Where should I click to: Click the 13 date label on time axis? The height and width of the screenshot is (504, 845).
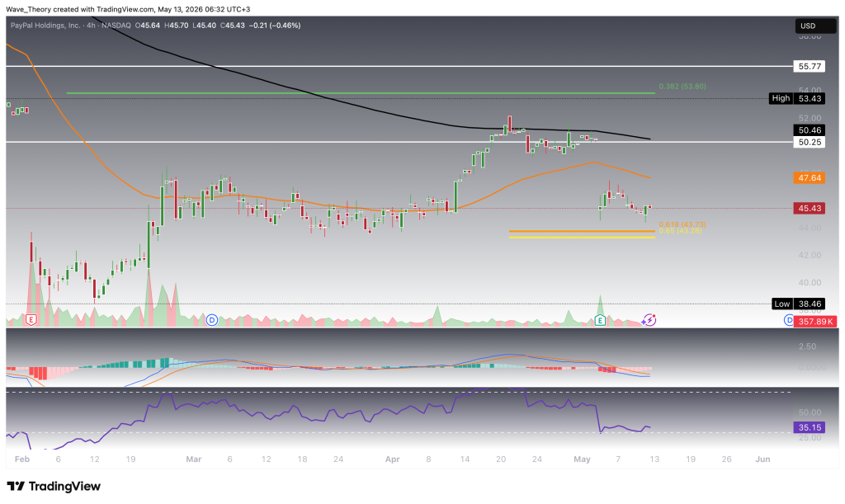[x=654, y=459]
